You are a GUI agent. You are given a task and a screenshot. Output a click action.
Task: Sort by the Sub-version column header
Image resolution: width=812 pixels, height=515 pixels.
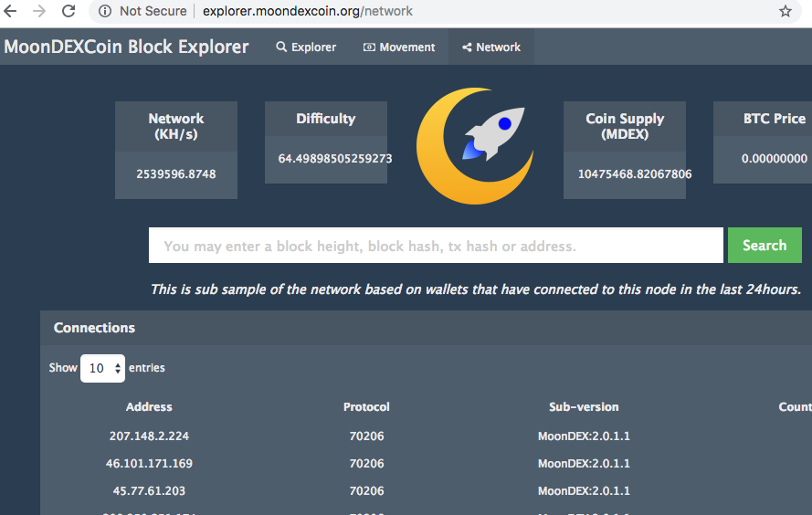click(x=584, y=407)
